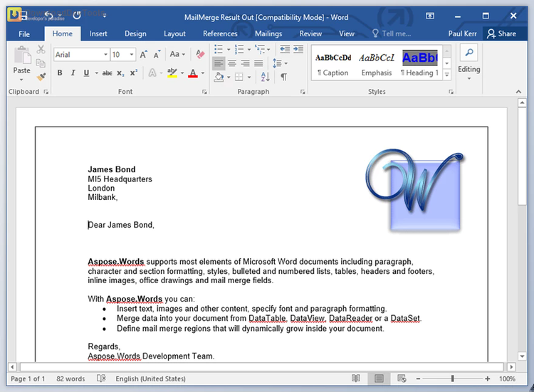Toggle Show/Hide paragraph marks

[x=283, y=77]
